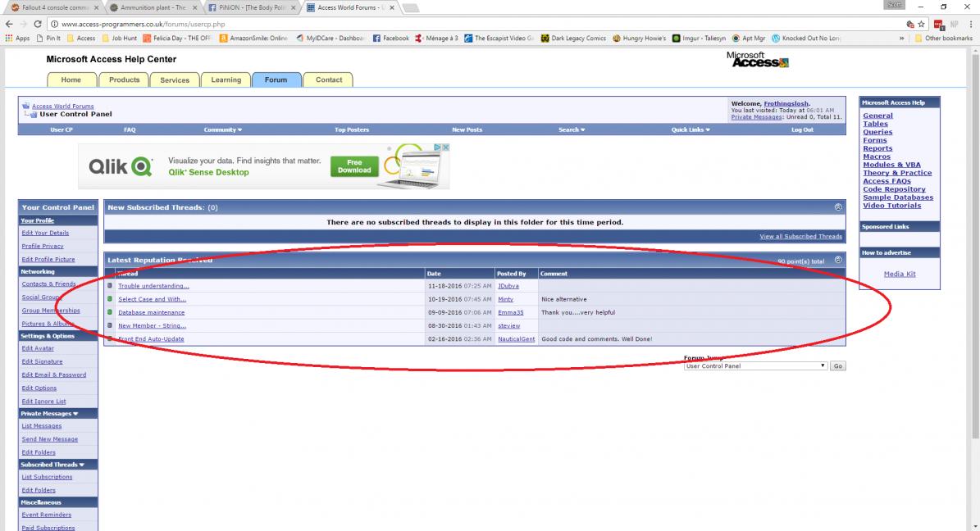Viewport: 980px width, 531px height.
Task: Open the MyIDCare Dashboard bookmark
Action: coord(330,39)
